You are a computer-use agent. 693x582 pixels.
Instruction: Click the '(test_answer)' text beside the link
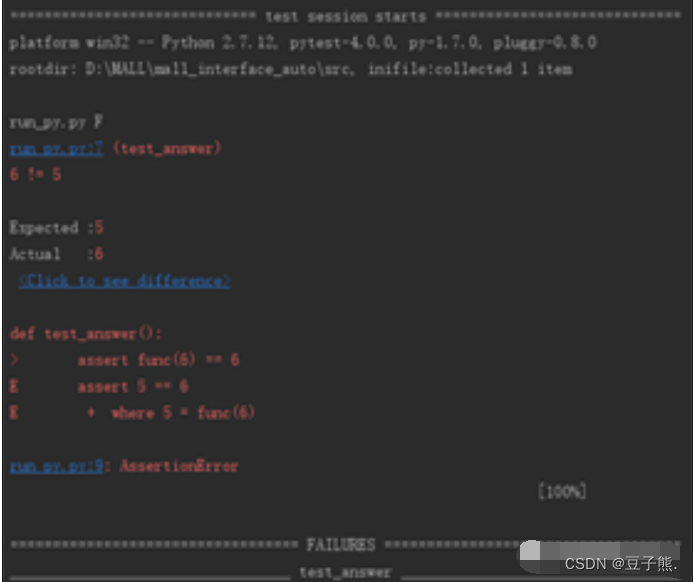(167, 148)
